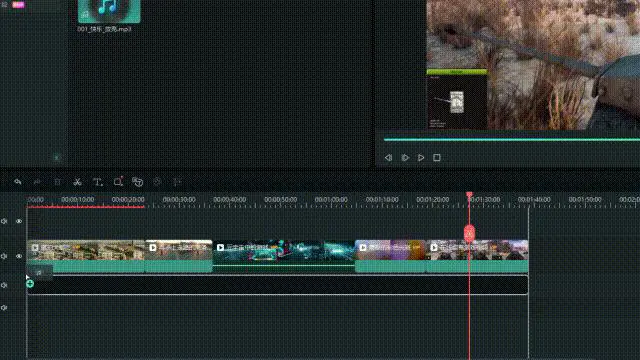Select the Crop tool icon
Viewport: 640px width, 360px height.
118,182
